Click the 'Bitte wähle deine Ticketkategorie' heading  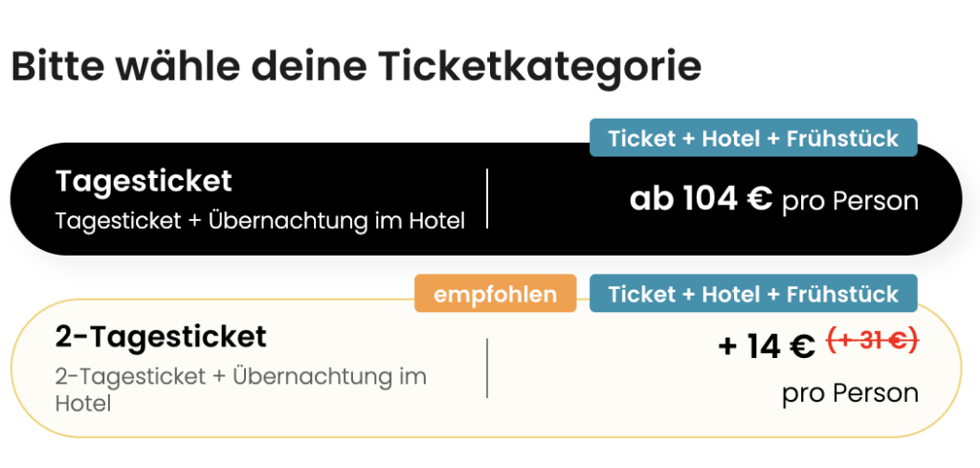[x=356, y=66]
